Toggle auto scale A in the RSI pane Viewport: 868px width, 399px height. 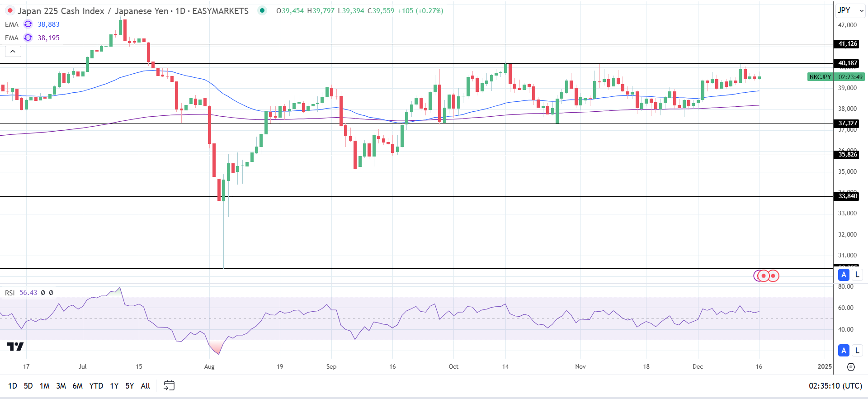pos(844,350)
